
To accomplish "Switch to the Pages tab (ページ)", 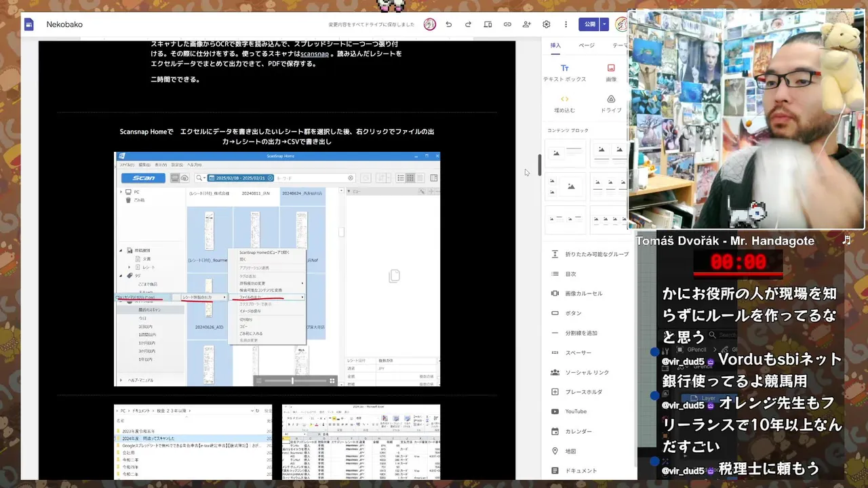I will (x=587, y=45).
